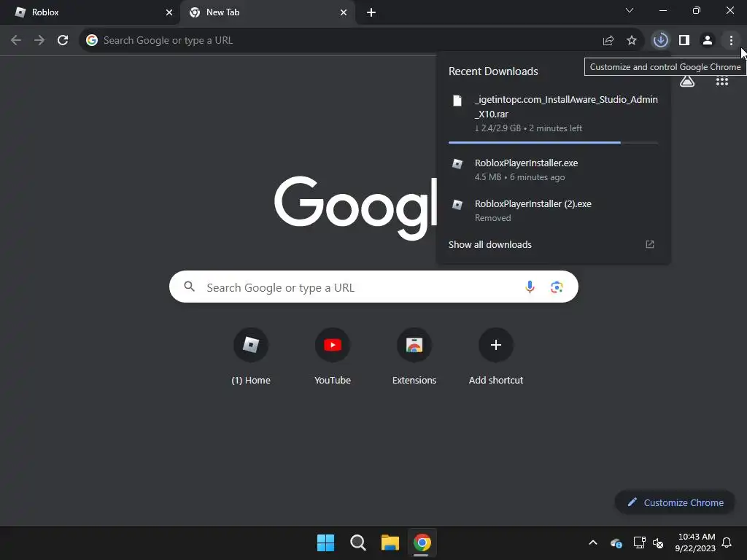Click the Customize Chrome button
This screenshot has width=747, height=560.
point(675,502)
